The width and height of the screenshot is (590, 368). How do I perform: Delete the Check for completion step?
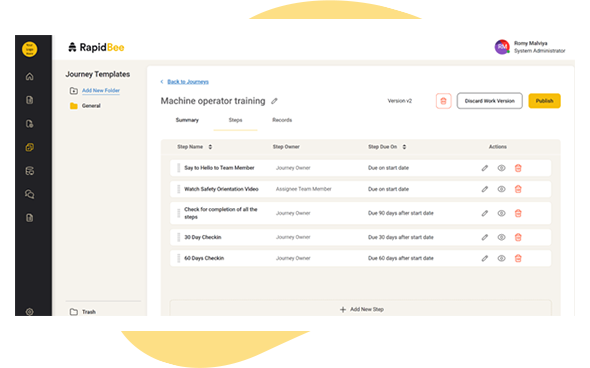click(x=518, y=213)
